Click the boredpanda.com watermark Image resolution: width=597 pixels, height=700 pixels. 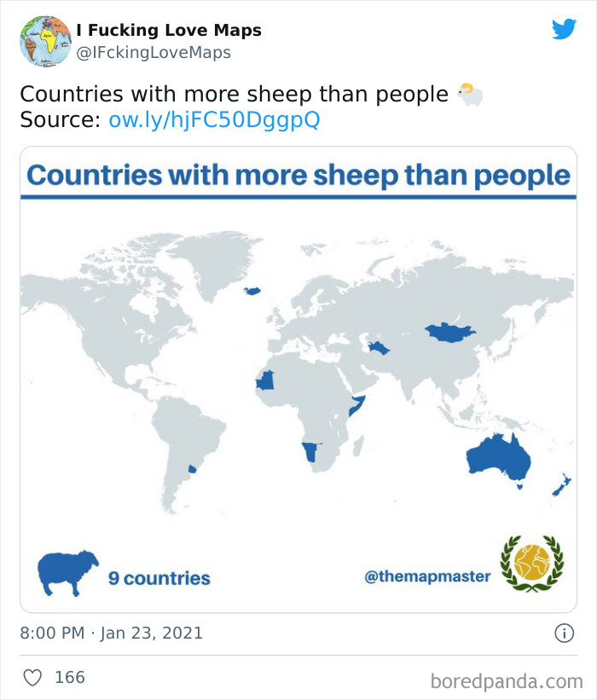point(507,682)
